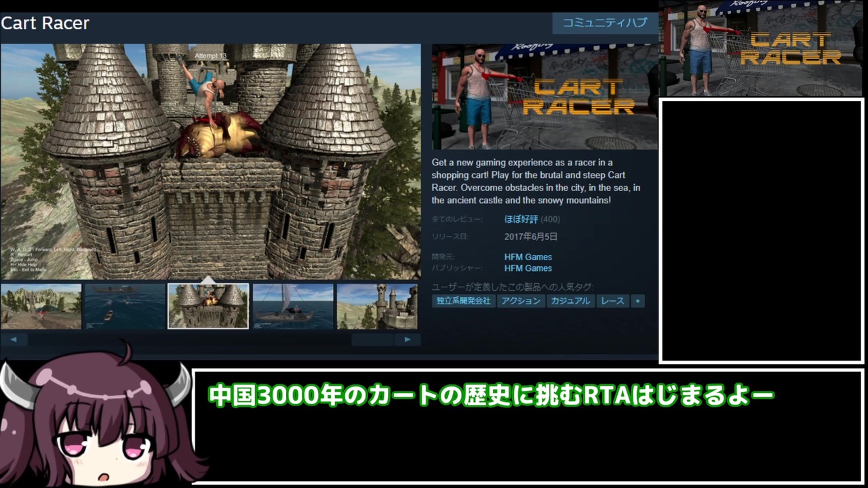Click the screenshot strip scrollbar track

pos(210,340)
